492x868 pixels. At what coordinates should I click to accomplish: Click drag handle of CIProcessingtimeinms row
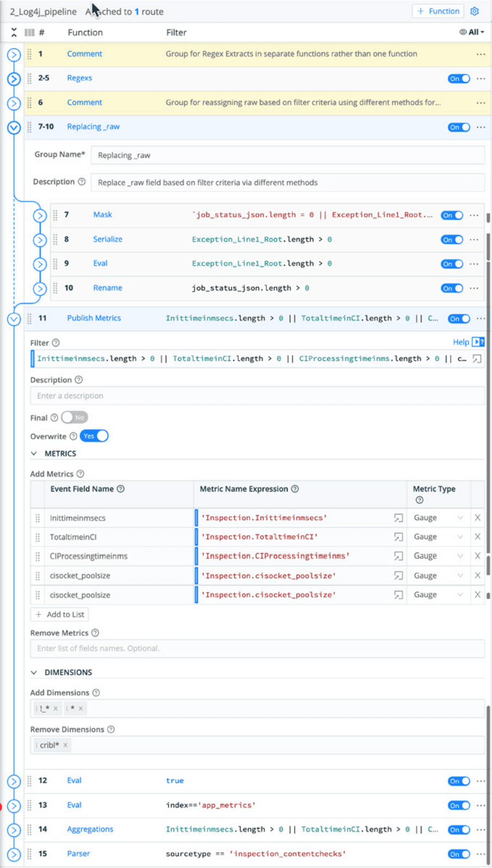[x=38, y=556]
